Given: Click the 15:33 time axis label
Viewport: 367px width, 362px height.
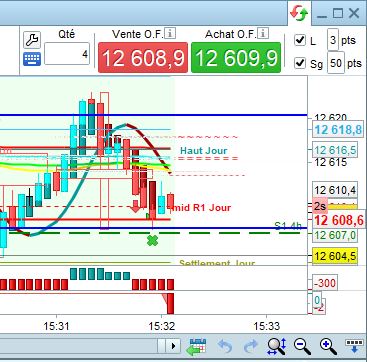Looking at the screenshot, I should tap(267, 326).
